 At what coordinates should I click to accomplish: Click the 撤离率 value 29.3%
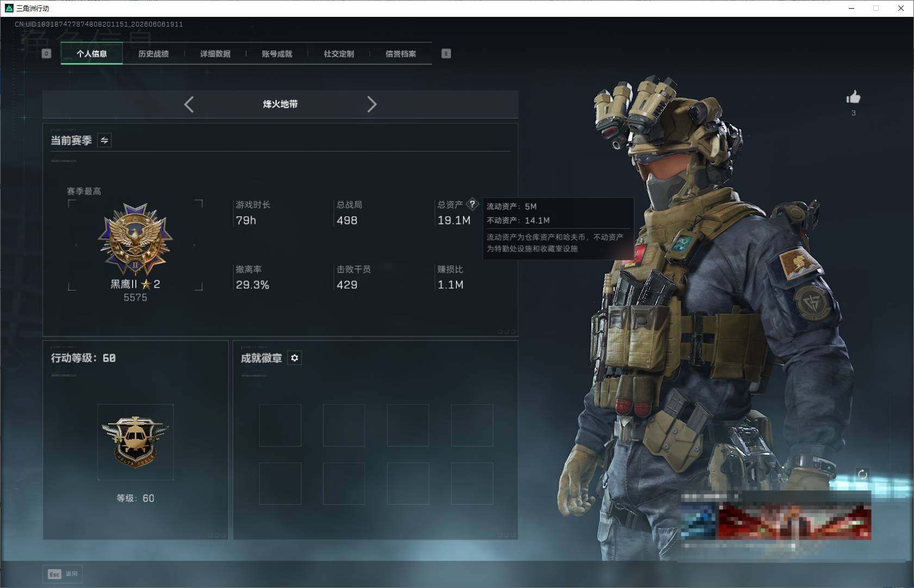[x=252, y=285]
